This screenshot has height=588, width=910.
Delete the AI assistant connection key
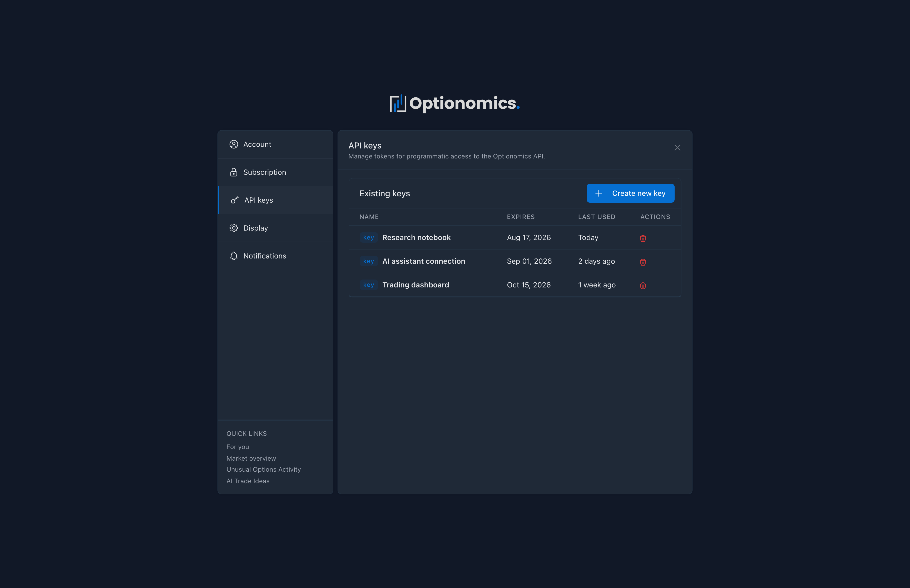(x=643, y=262)
